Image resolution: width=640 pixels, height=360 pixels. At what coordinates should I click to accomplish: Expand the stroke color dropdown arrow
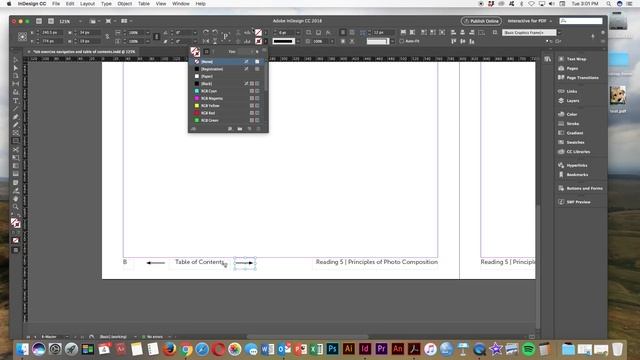click(265, 41)
